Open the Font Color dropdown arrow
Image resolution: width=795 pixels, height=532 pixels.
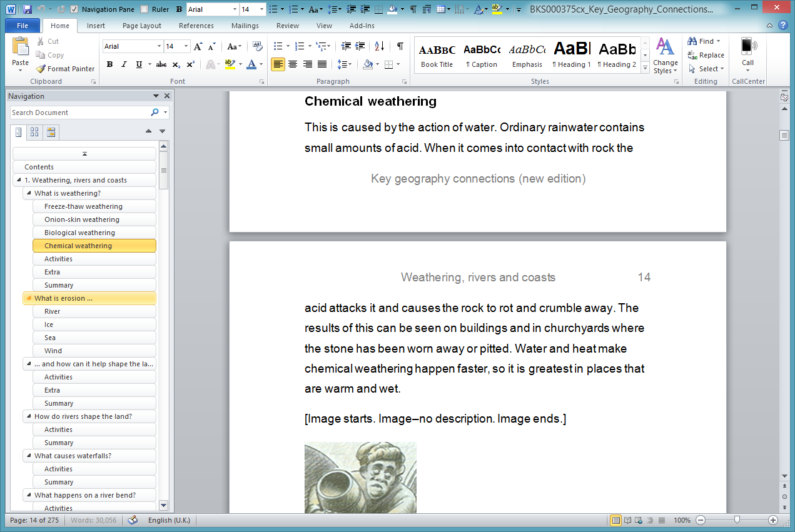[261, 64]
